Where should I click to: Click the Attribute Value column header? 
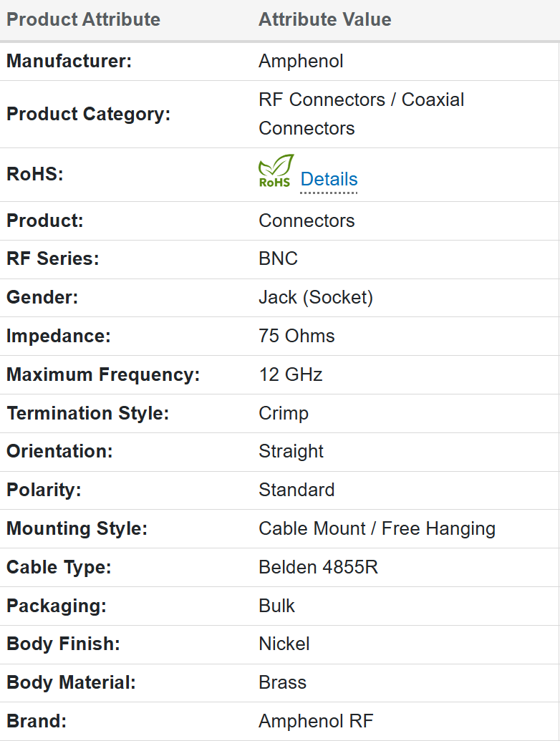324,19
